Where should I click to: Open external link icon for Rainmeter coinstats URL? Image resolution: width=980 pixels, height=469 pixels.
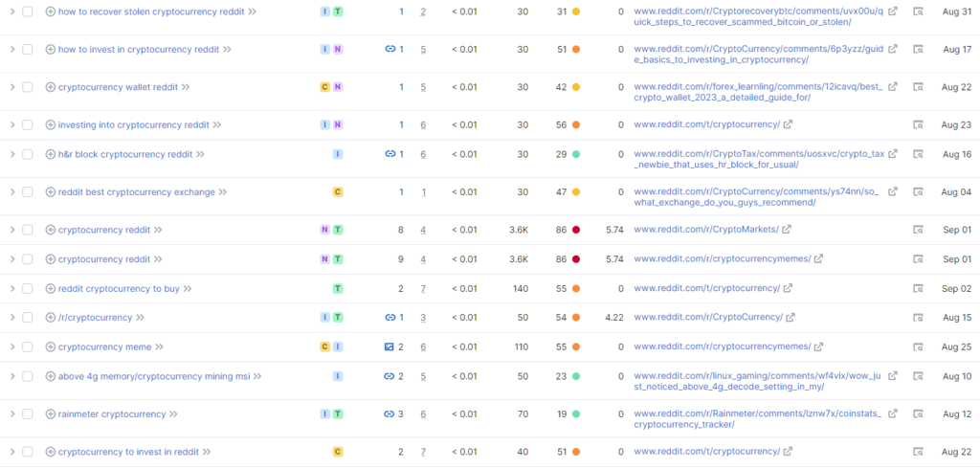point(893,413)
